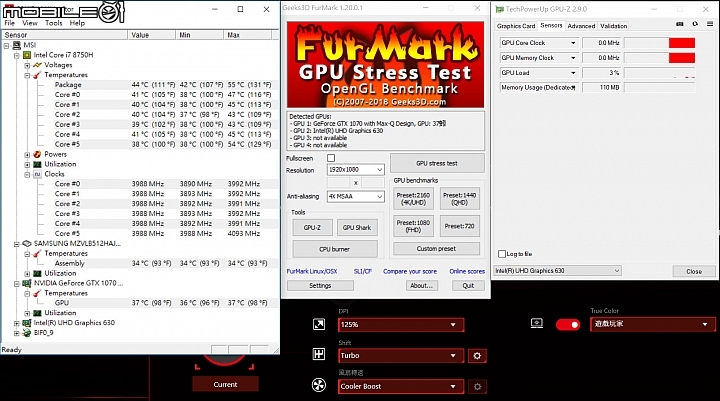Click the Quit button in FurMark
Screen dimensions: 720x401
(468, 285)
